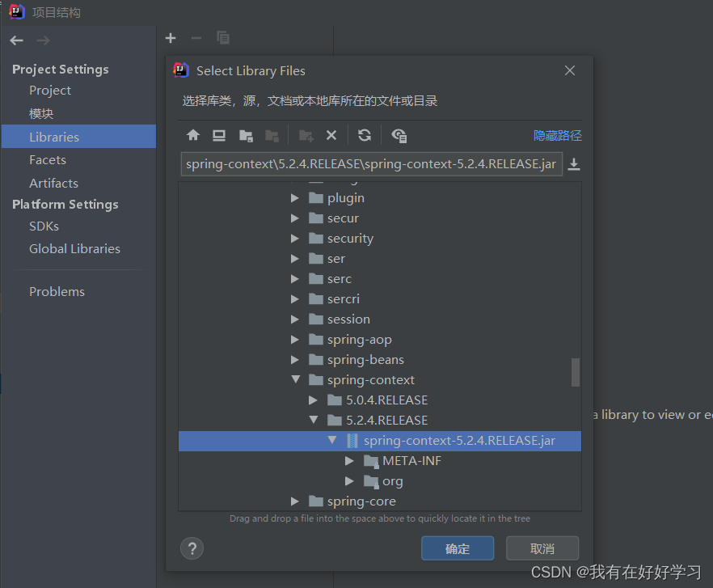This screenshot has width=713, height=588.
Task: Delete the selected file with X icon
Action: pos(331,135)
